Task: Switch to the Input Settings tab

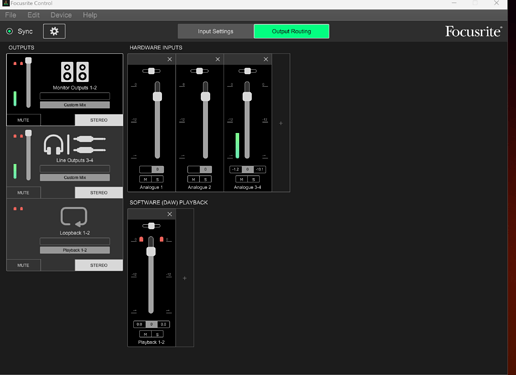Action: click(x=215, y=31)
